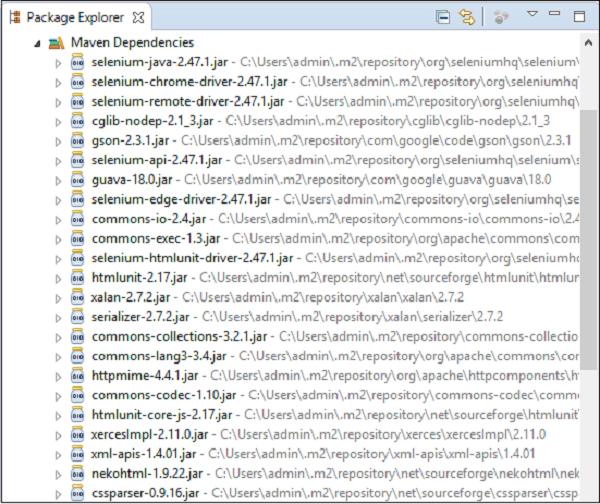Click jar icon of selenium-htmlunit-driver-2.47.1.jar
600x504 pixels.
tap(78, 258)
